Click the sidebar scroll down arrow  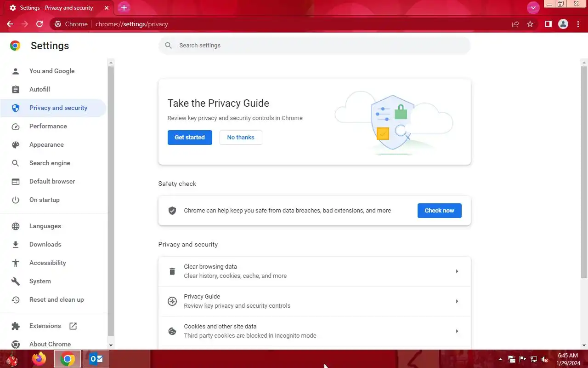click(111, 345)
